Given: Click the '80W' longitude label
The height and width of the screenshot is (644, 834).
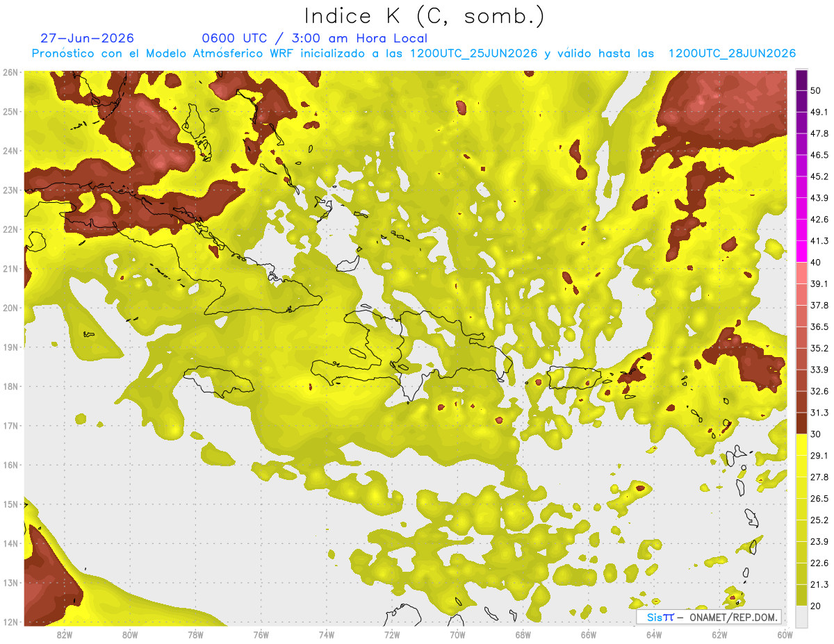Looking at the screenshot, I should 130,634.
